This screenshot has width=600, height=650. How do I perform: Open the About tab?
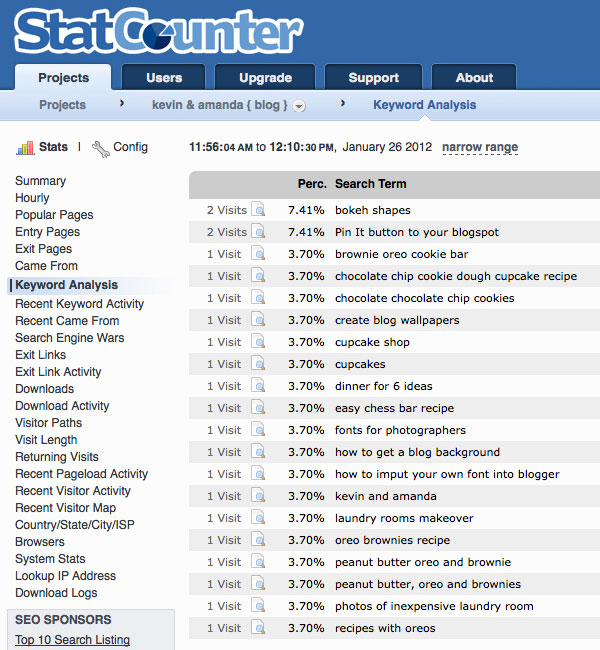click(474, 78)
